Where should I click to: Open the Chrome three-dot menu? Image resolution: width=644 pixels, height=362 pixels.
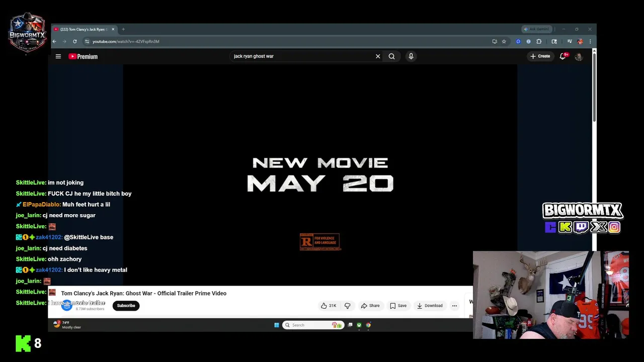[590, 41]
